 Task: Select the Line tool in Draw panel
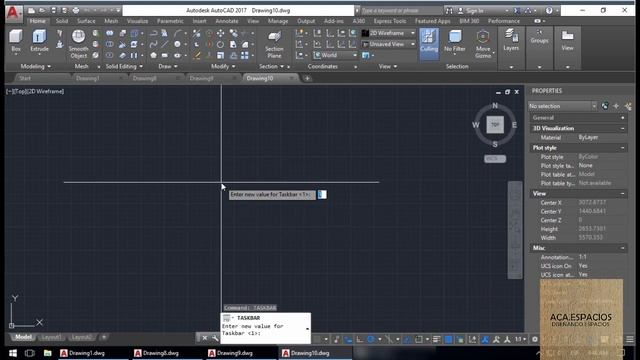click(x=165, y=44)
